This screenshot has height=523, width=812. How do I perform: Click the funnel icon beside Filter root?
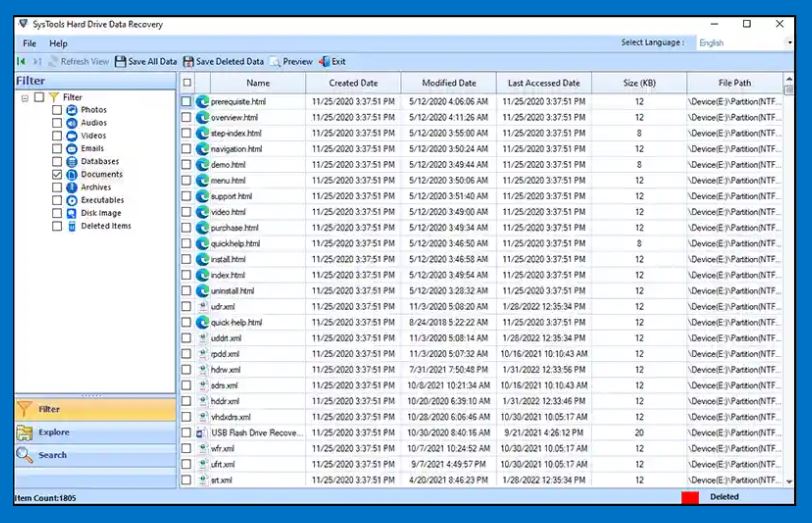pos(54,97)
